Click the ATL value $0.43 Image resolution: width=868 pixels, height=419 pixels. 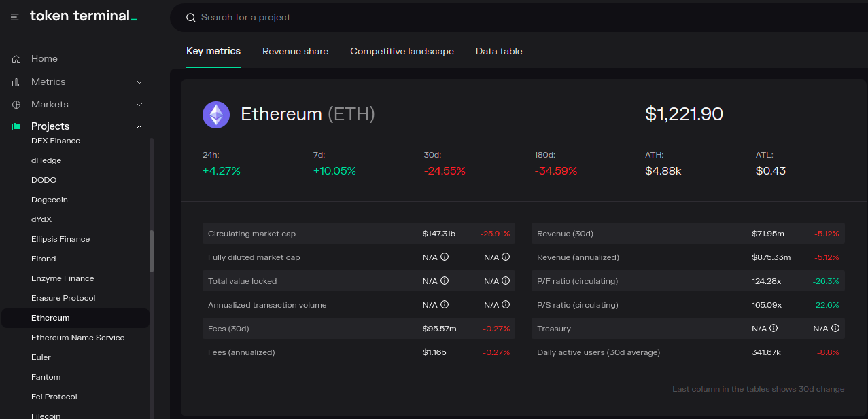click(x=771, y=171)
